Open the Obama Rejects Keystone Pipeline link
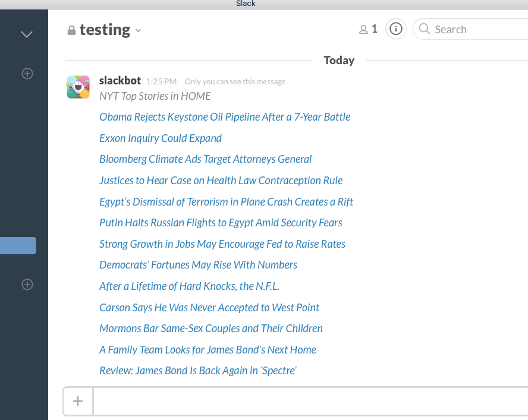 [x=225, y=117]
